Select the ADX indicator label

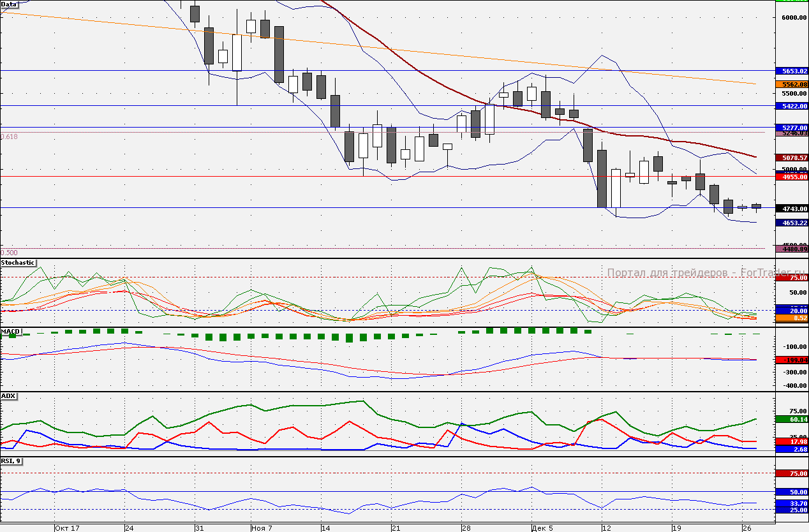click(8, 396)
